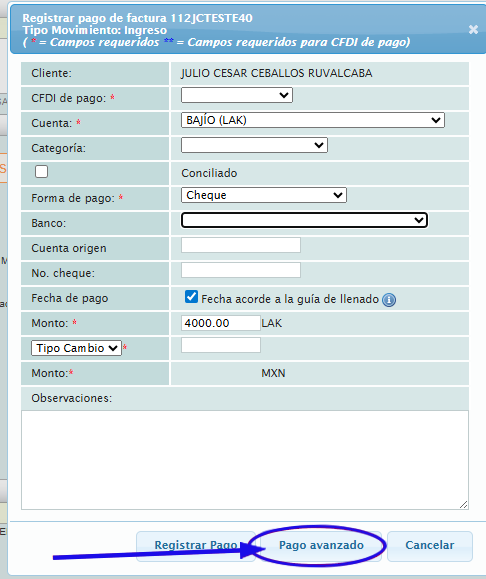Expand the Categoría dropdown
The width and height of the screenshot is (486, 579).
[254, 145]
